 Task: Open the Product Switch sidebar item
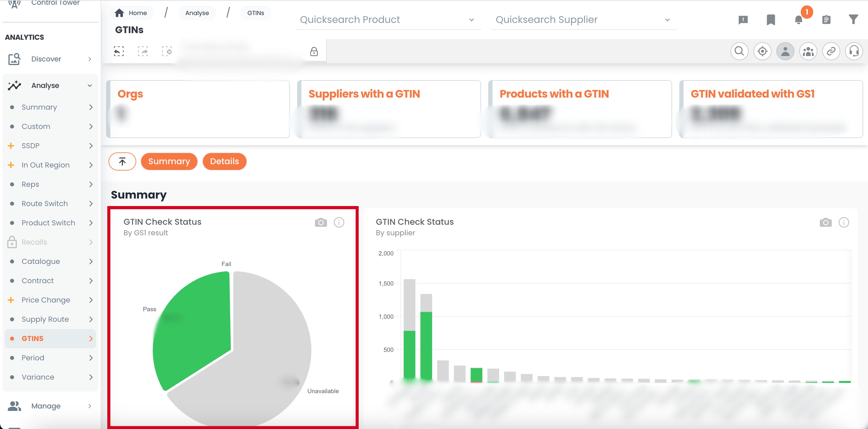click(51, 223)
